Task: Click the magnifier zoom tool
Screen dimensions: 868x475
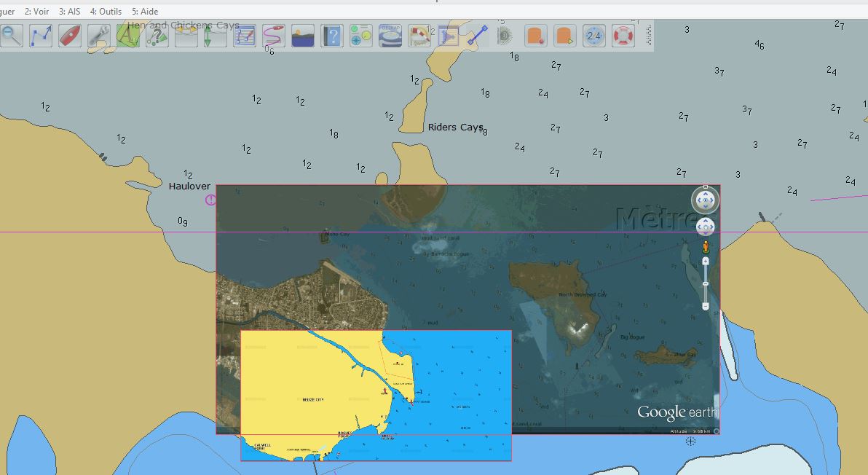Action: [x=12, y=35]
